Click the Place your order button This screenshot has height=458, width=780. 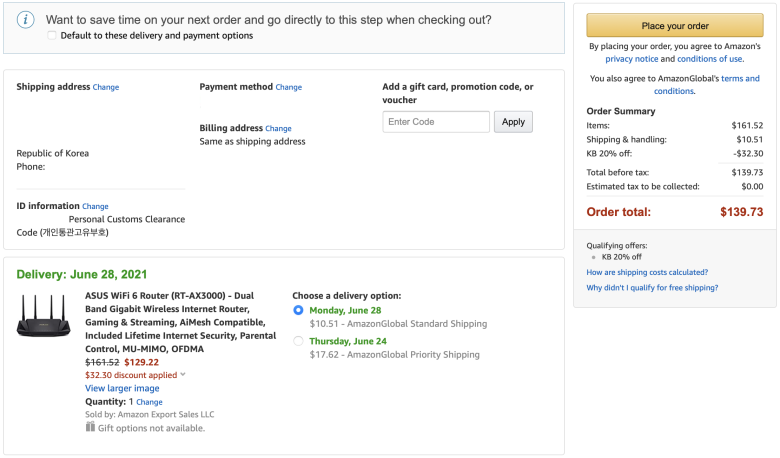(x=675, y=25)
